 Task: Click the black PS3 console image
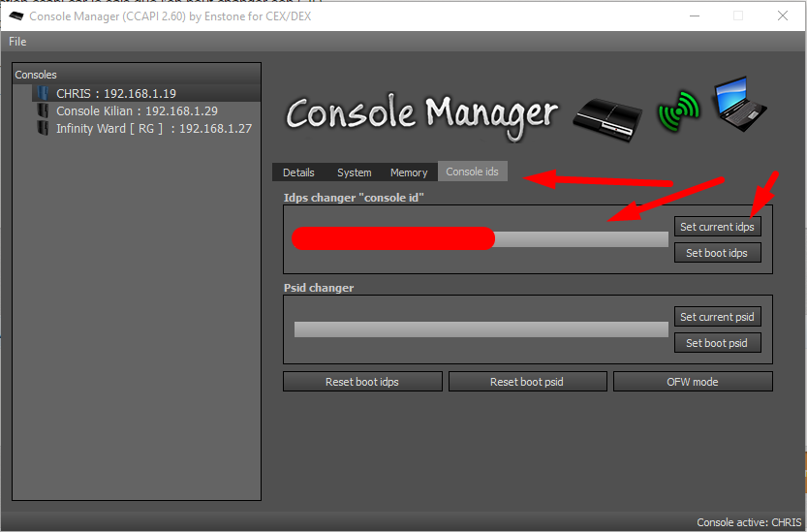click(x=607, y=119)
